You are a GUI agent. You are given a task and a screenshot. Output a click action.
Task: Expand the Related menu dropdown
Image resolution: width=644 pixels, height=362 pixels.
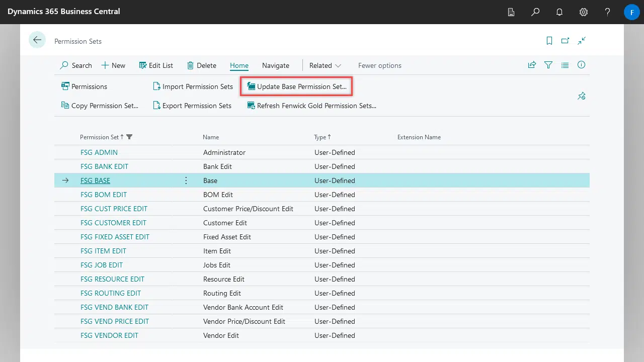[325, 65]
